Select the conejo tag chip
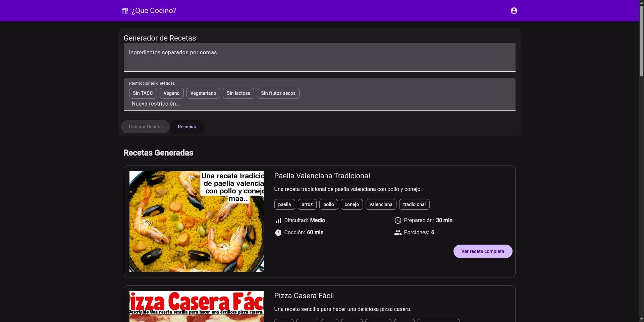Viewport: 644px width, 322px height. pyautogui.click(x=352, y=204)
